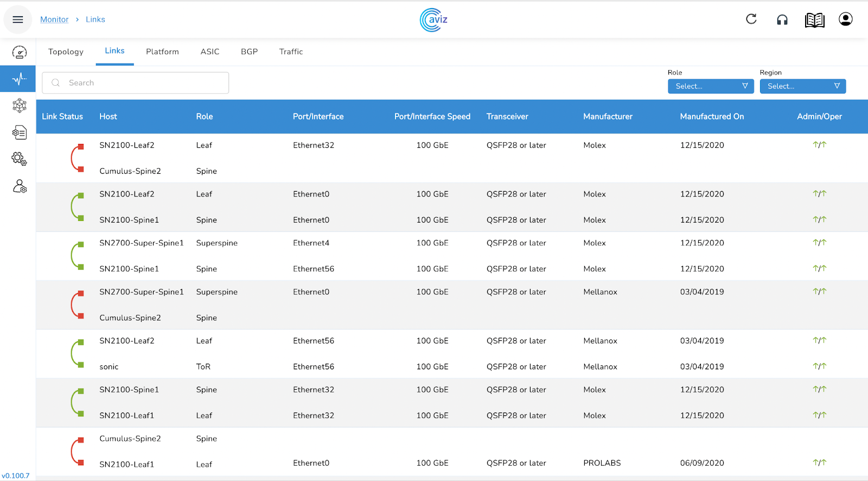The image size is (868, 481).
Task: Click the refresh icon in header
Action: [x=751, y=20]
